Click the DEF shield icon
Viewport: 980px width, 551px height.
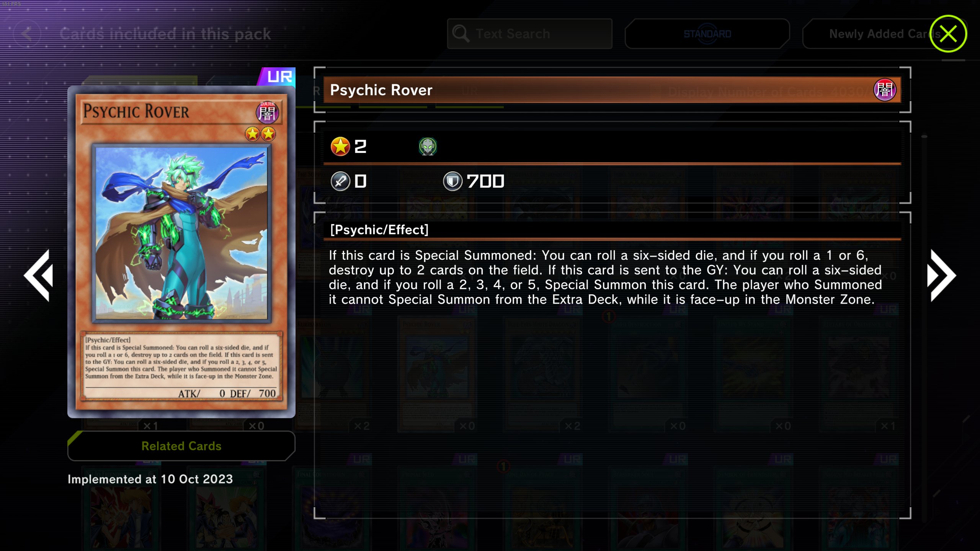point(452,181)
